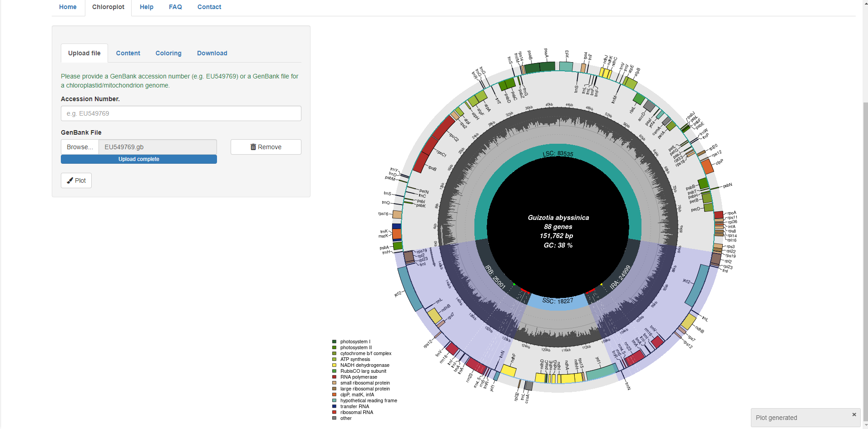Click the photosystem I legend swatch

[x=334, y=341]
